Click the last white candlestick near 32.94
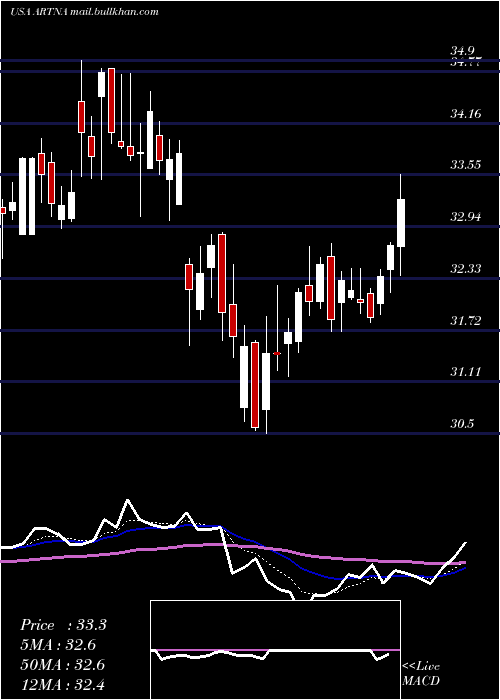500x700 pixels. 401,223
